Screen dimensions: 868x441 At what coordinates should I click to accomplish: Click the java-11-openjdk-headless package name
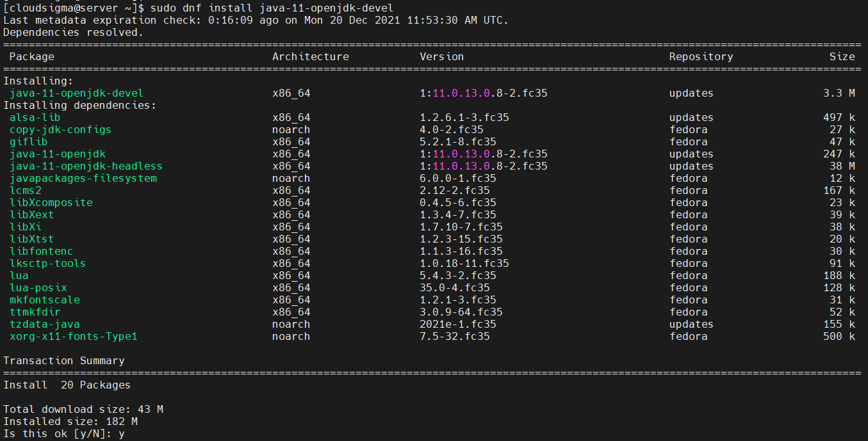pos(86,166)
